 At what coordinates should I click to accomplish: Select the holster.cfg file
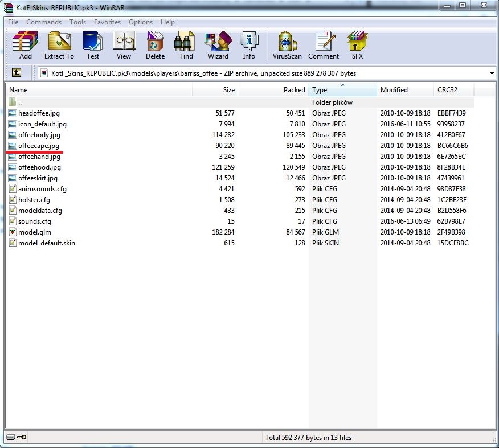pyautogui.click(x=34, y=200)
